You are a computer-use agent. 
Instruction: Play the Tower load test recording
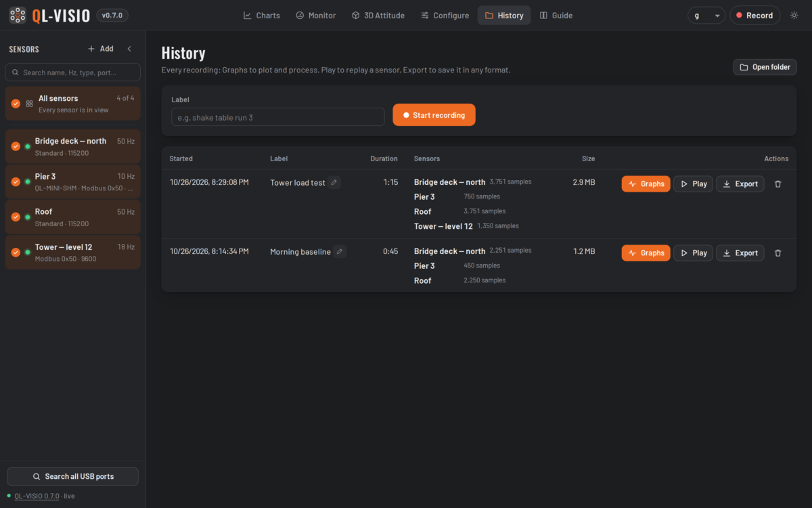tap(693, 184)
